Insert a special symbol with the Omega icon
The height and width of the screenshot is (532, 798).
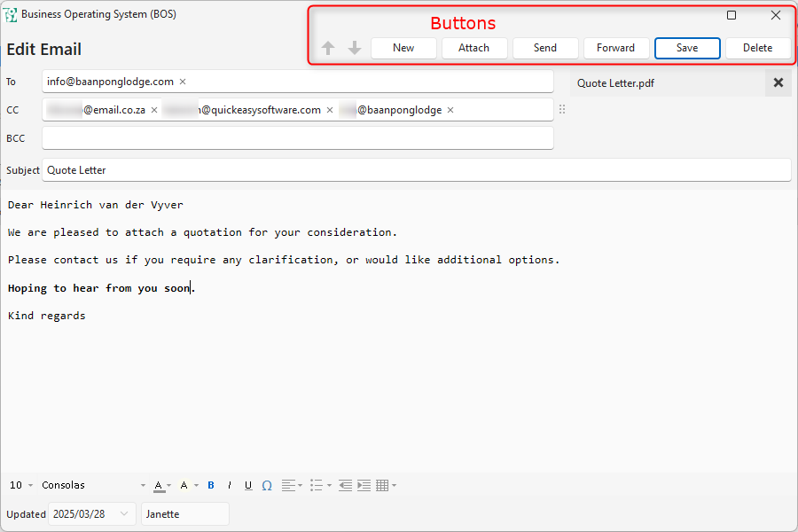tap(267, 486)
